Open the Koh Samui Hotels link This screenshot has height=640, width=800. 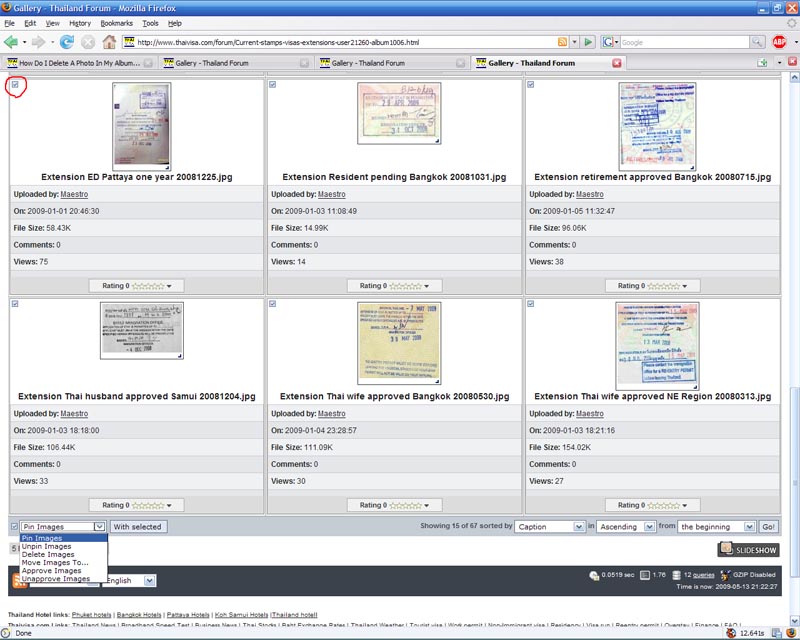click(241, 615)
